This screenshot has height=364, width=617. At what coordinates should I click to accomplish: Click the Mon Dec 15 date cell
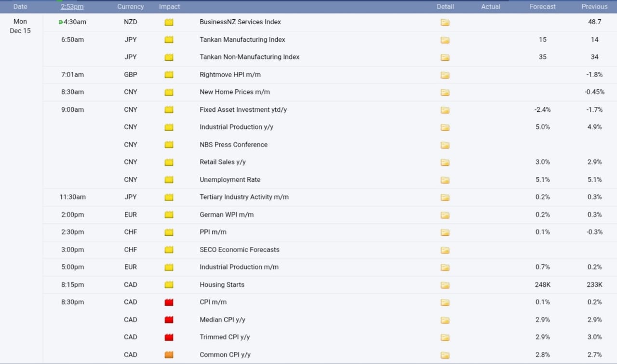tap(20, 26)
